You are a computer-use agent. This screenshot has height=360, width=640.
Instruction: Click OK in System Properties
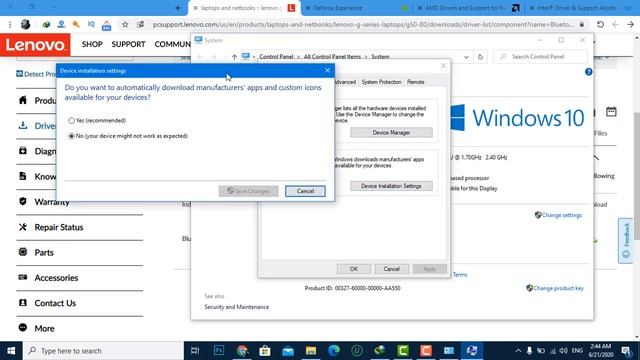353,269
